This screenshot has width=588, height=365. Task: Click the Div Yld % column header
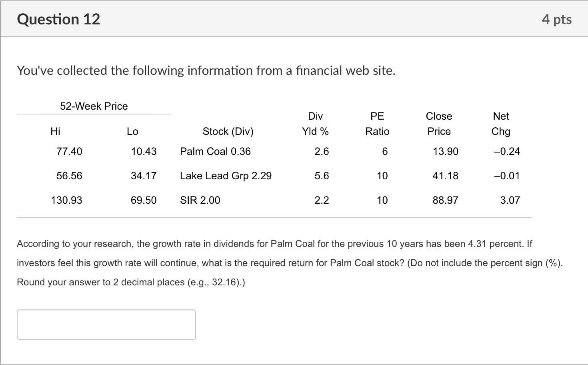tap(315, 124)
